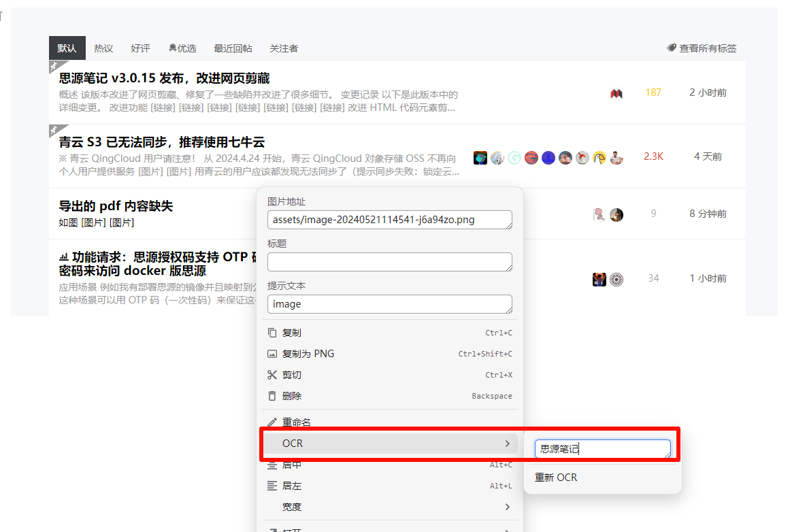Choose 复制 from the context menu
This screenshot has height=532, width=790.
click(389, 333)
